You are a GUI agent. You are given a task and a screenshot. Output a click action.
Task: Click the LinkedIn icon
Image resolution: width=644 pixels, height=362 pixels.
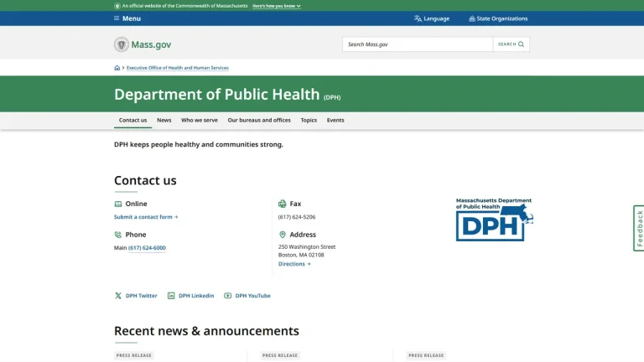click(x=171, y=296)
